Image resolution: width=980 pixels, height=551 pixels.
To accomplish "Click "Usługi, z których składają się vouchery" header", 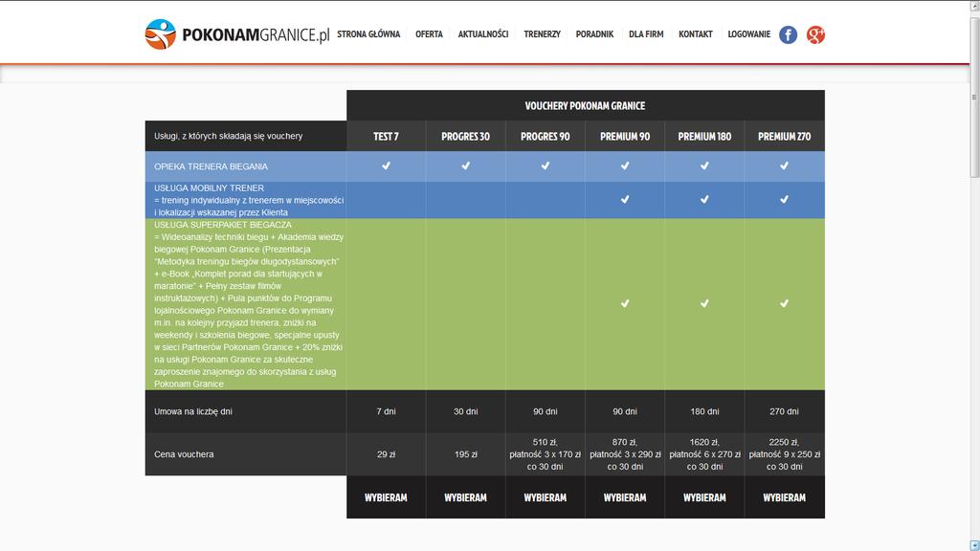I will coord(228,136).
